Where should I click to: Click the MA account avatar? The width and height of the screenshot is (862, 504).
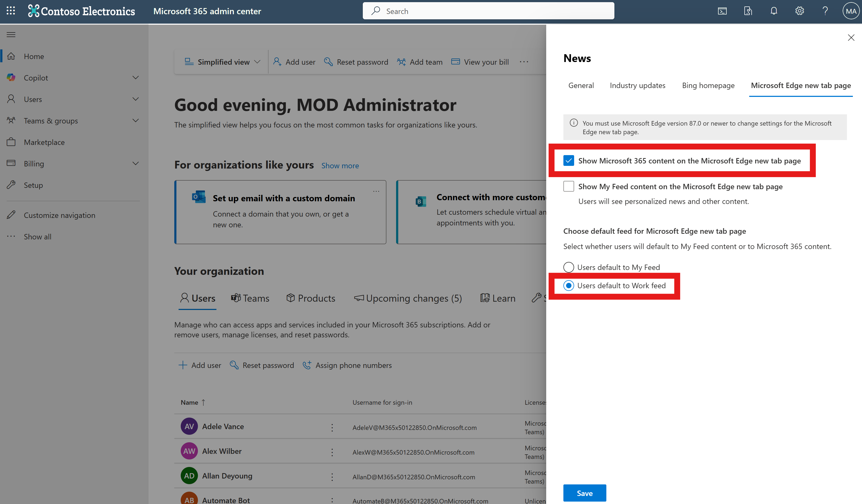tap(851, 10)
